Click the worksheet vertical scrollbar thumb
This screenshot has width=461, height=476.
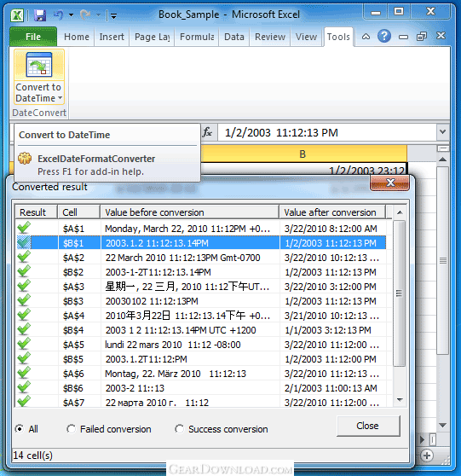[443, 260]
